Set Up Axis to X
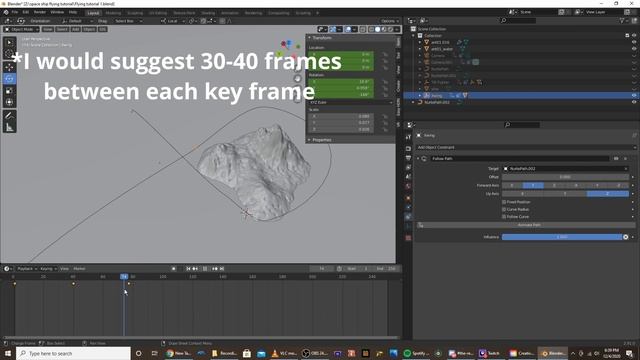 coord(522,193)
